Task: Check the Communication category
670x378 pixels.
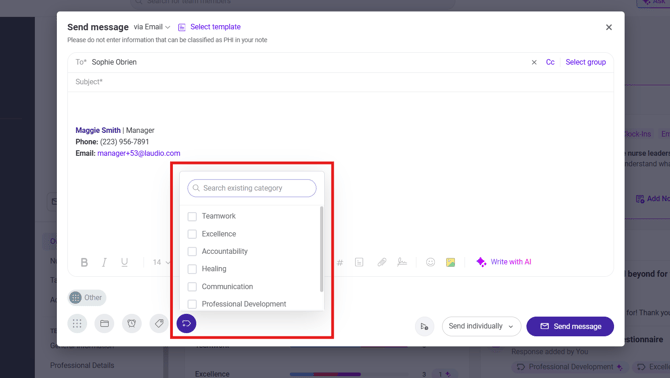Action: pyautogui.click(x=192, y=287)
